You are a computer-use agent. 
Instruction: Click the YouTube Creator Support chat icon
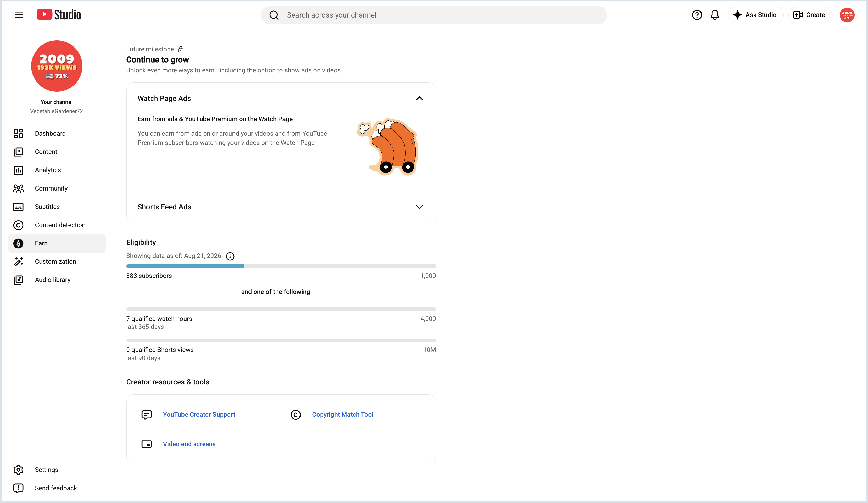[x=146, y=414]
